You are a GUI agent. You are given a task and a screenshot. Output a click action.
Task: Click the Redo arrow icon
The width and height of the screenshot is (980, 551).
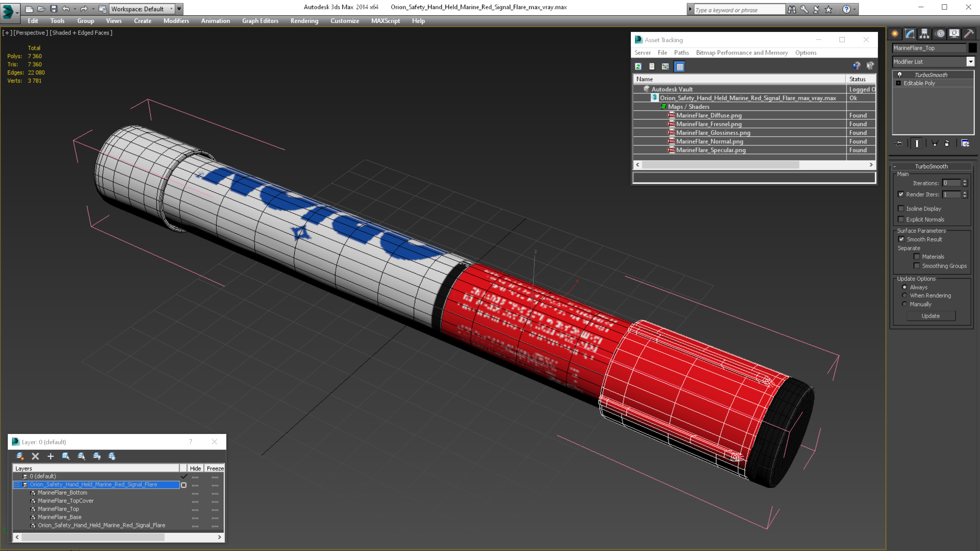point(84,9)
